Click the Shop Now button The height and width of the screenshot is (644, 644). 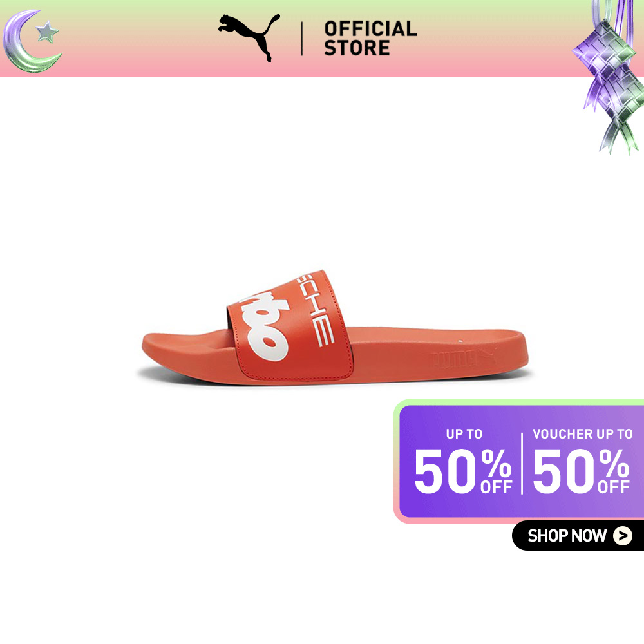click(578, 536)
